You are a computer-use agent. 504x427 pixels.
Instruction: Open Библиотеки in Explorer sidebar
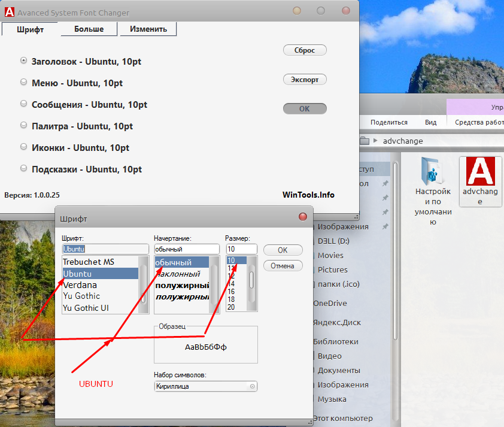336,341
